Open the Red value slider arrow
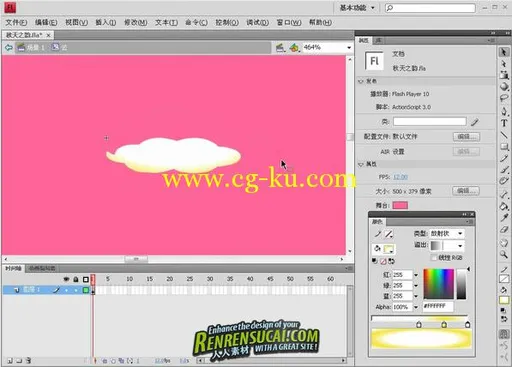Screen dimensions: 512x367 (416, 275)
